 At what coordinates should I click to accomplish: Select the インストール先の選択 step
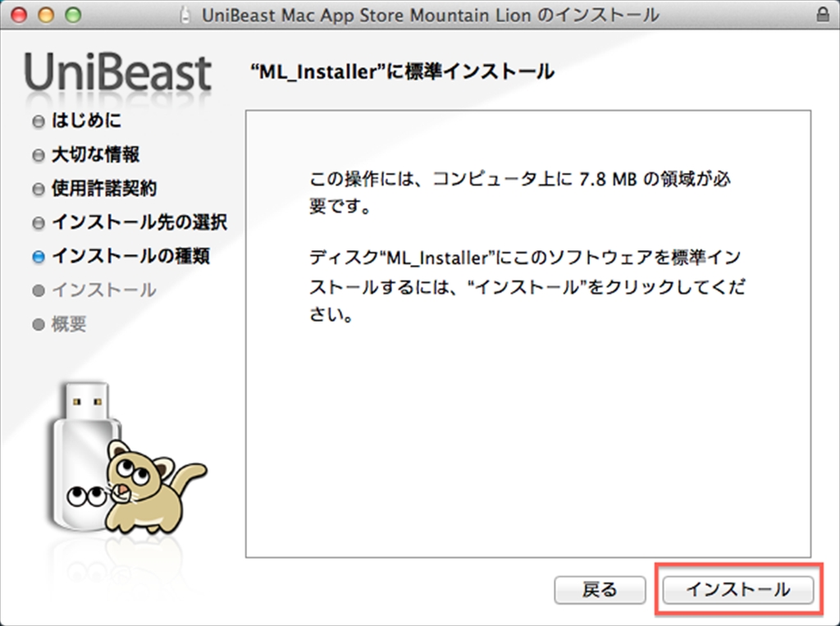tap(139, 222)
